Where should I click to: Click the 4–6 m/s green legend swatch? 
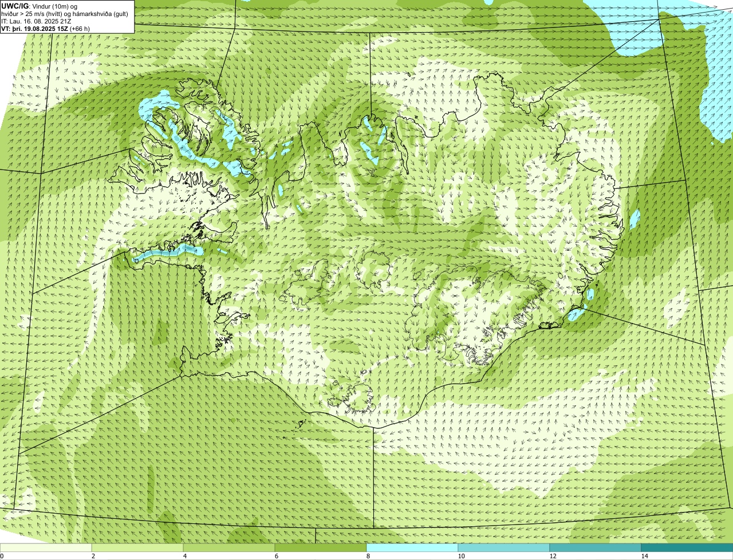point(229,548)
